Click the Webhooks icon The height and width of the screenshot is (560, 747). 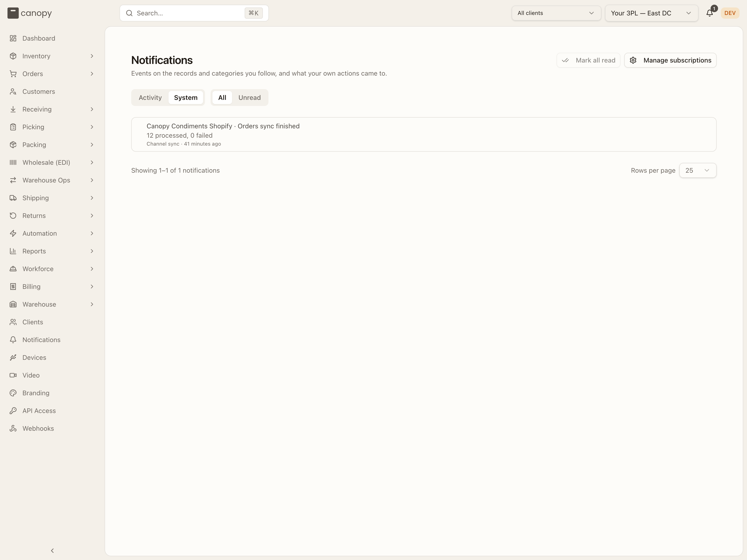(x=13, y=428)
